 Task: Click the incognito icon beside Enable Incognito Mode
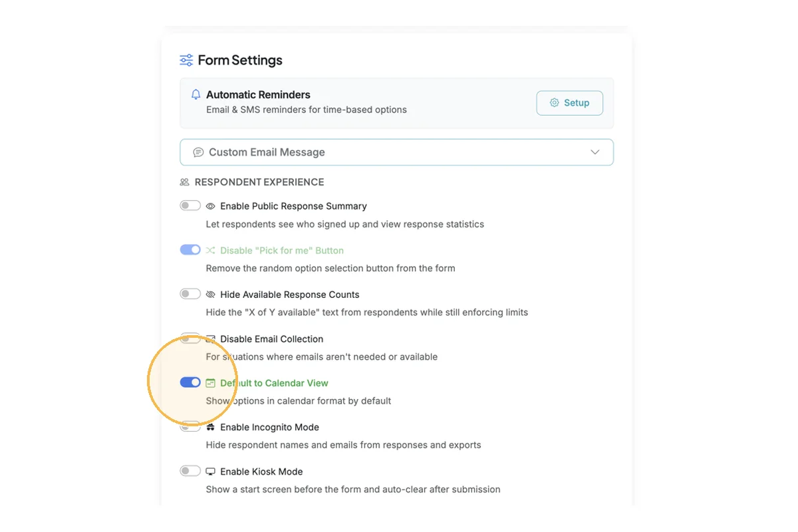click(x=210, y=428)
